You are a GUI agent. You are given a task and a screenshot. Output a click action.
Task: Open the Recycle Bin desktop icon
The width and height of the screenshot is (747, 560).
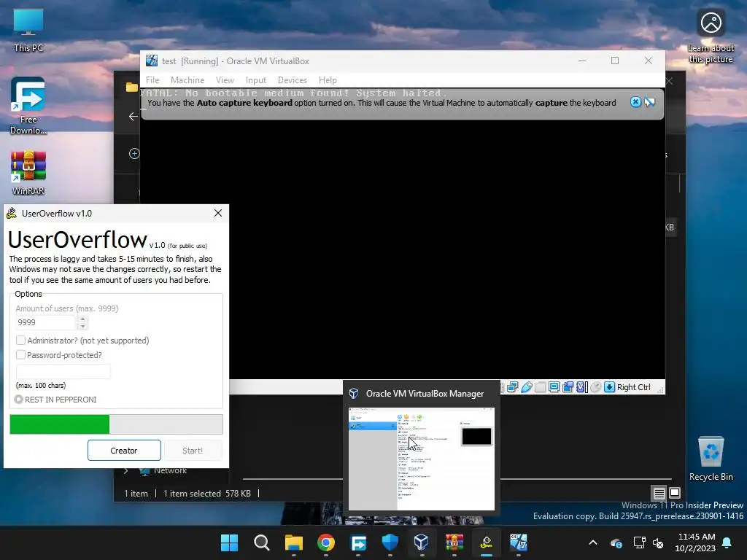(x=711, y=459)
